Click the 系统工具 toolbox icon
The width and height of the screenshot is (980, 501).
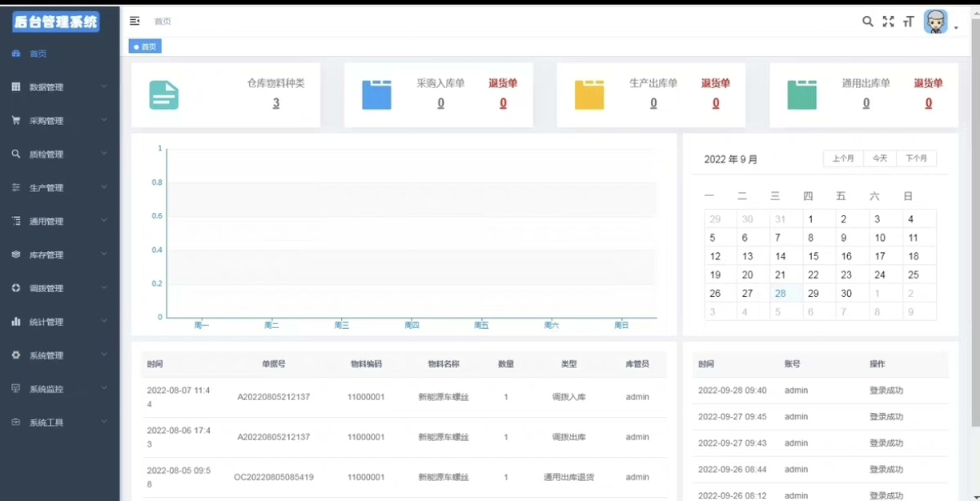click(x=16, y=422)
